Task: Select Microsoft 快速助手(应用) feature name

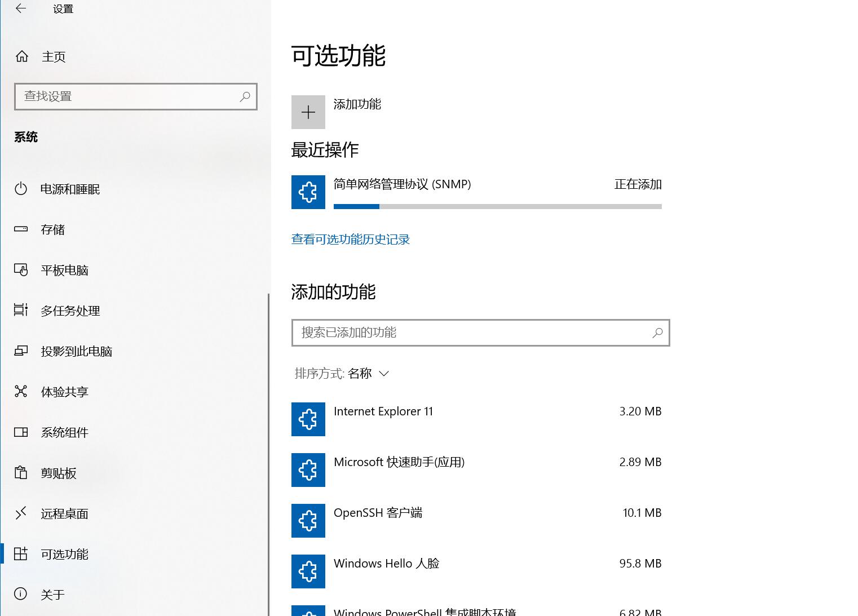Action: pyautogui.click(x=399, y=462)
